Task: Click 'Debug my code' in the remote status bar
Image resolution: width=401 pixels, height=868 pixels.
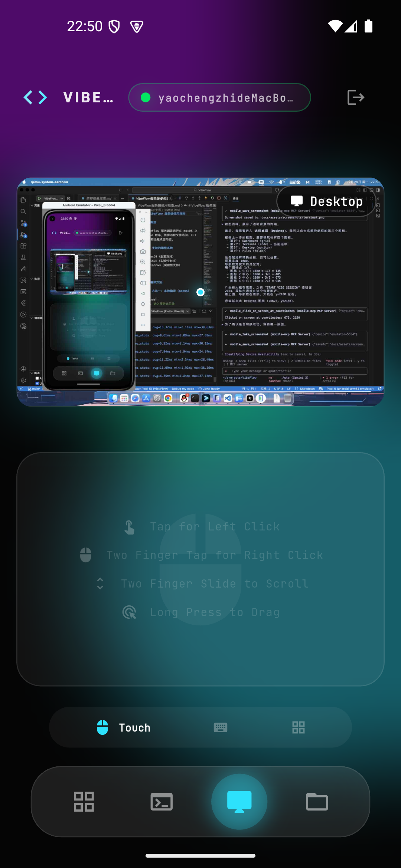Action: coord(183,389)
